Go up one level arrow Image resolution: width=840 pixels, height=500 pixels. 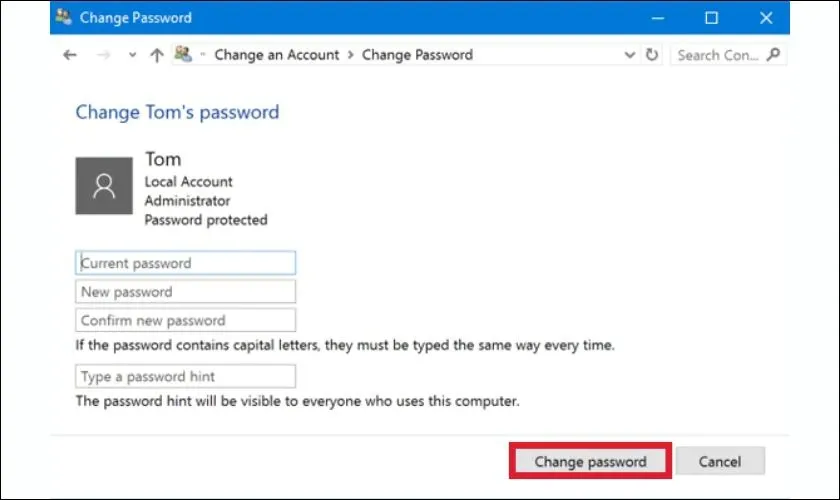(x=156, y=56)
